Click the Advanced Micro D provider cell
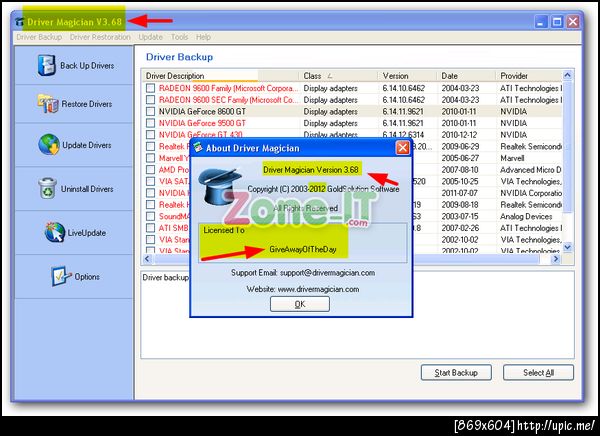This screenshot has width=600, height=436. (x=531, y=170)
